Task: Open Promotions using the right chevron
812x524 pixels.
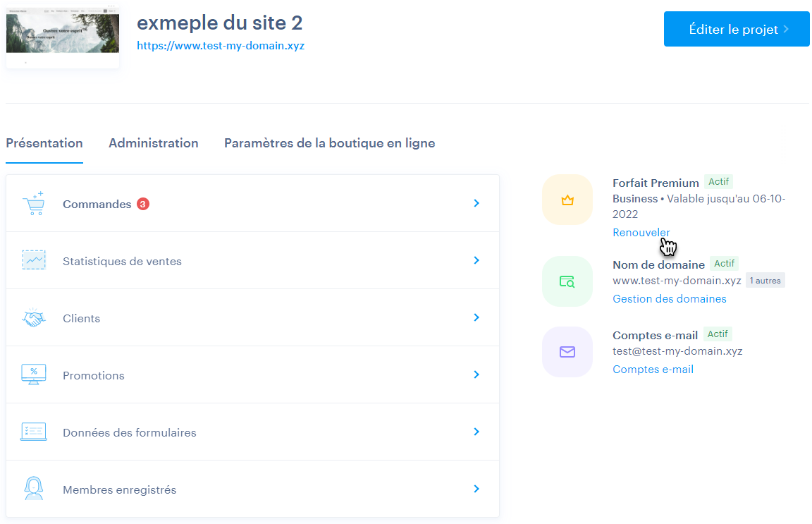Action: [476, 374]
